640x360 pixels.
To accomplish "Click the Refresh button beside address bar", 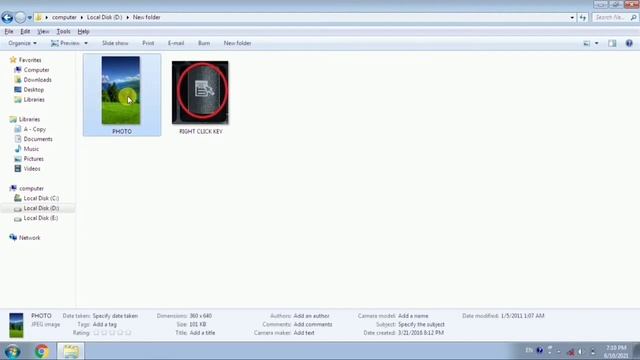I will click(582, 18).
